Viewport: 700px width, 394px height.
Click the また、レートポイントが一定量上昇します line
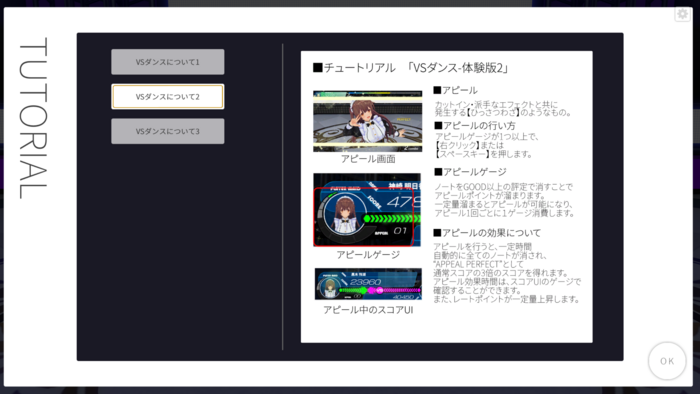[506, 299]
